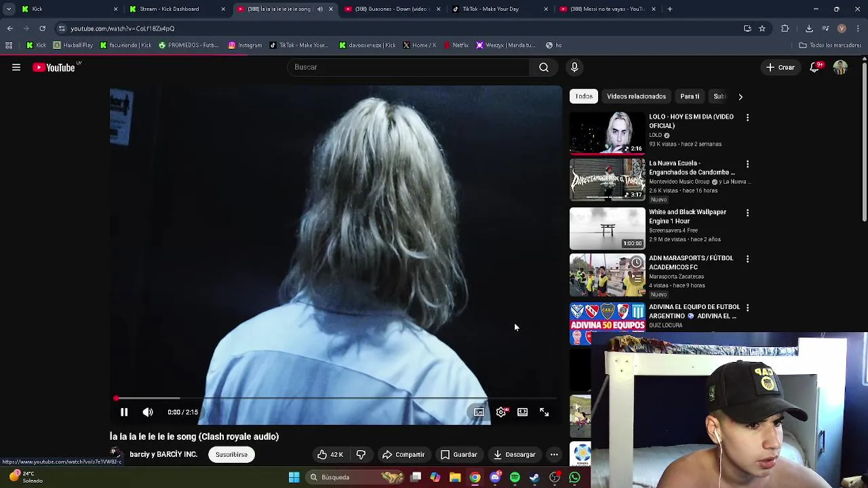Open options for LOLO video
The height and width of the screenshot is (488, 868).
747,117
